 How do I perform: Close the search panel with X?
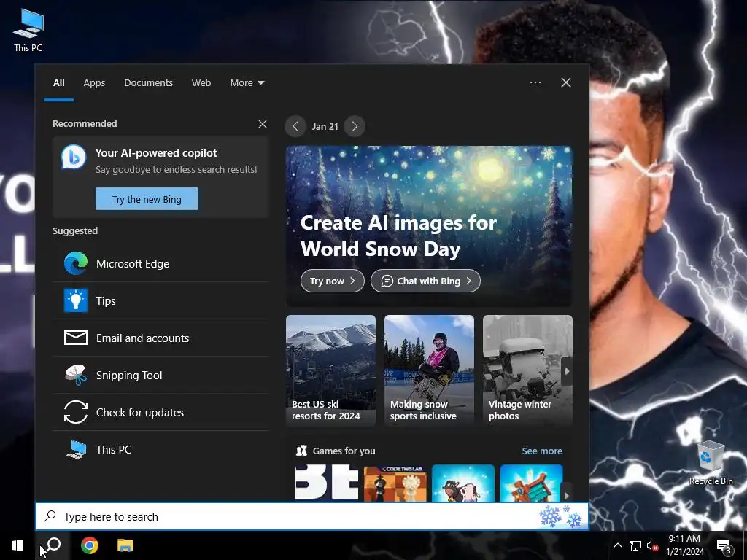pos(565,82)
